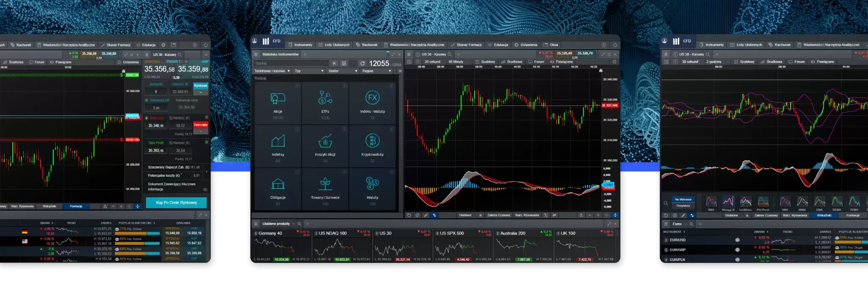Click the refresh icon beside 12055 count
This screenshot has height=297, width=868.
362,64
